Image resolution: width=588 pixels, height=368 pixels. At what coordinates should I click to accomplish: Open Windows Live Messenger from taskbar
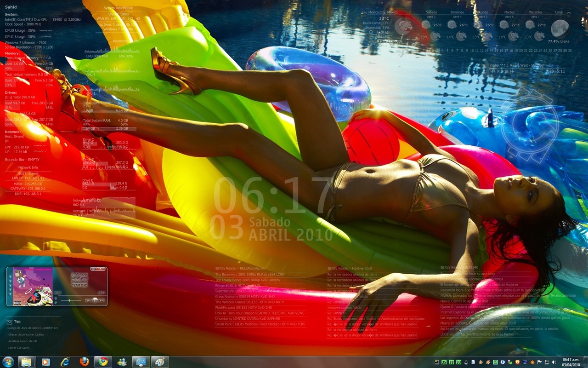[122, 362]
